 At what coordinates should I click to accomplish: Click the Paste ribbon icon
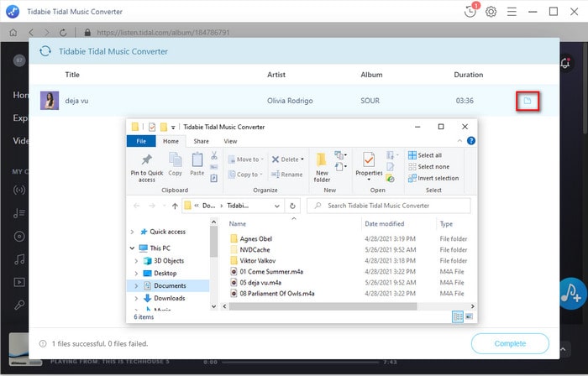tap(197, 164)
